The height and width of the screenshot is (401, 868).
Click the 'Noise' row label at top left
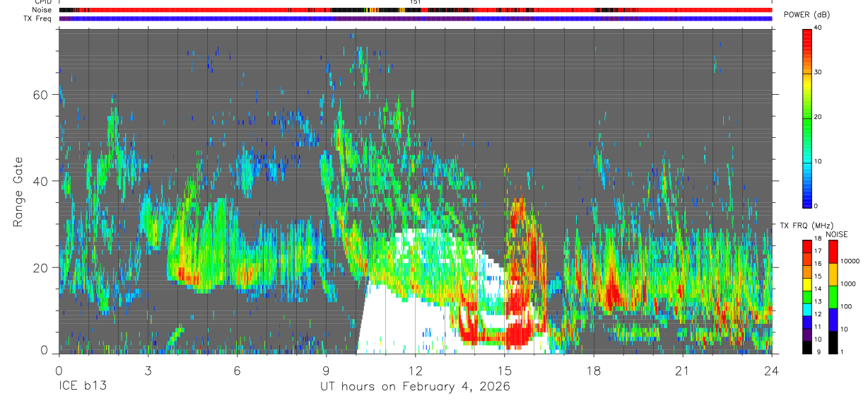click(43, 10)
